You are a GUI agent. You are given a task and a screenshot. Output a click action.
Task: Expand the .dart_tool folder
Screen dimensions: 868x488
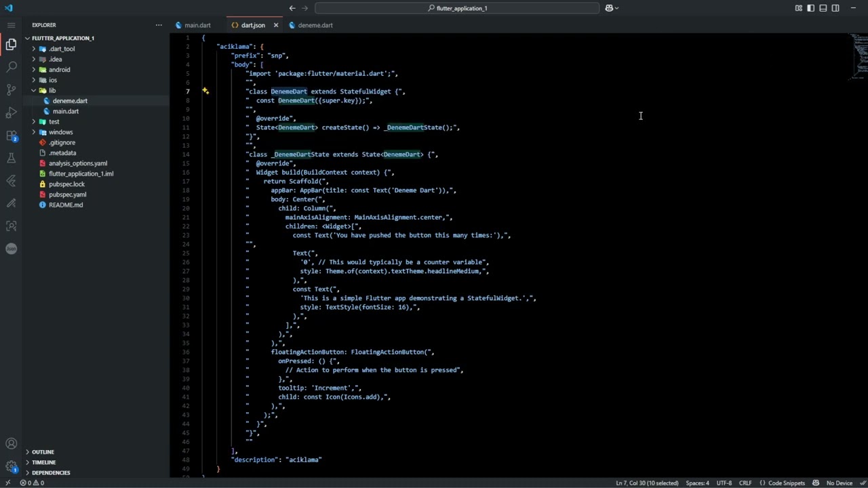34,49
